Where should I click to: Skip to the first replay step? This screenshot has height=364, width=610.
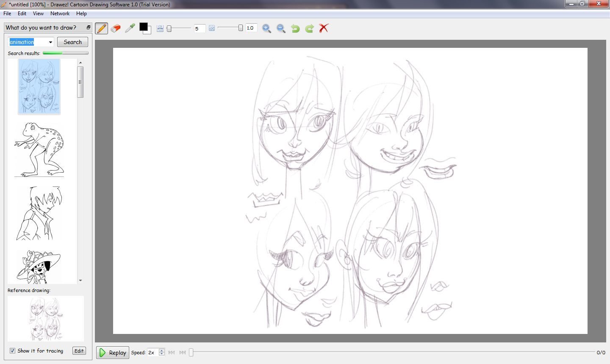[x=172, y=353]
